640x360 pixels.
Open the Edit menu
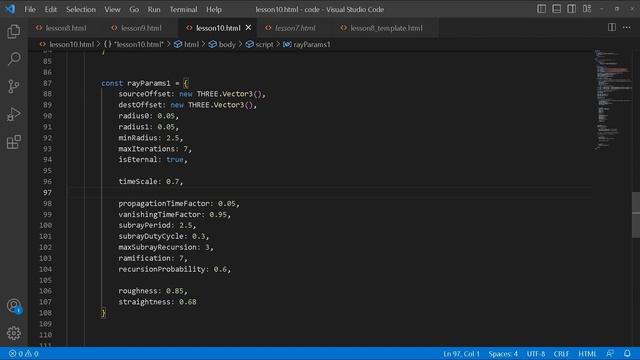tap(50, 9)
